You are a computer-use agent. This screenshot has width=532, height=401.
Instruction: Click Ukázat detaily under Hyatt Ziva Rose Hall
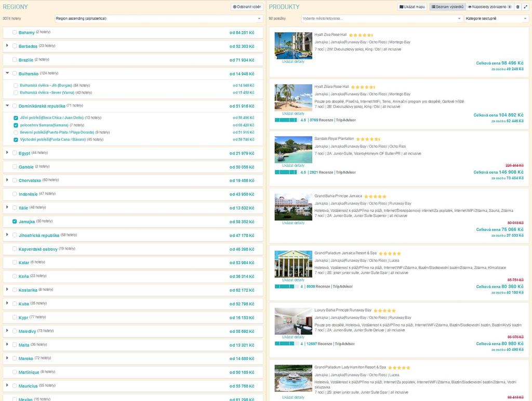pyautogui.click(x=293, y=62)
